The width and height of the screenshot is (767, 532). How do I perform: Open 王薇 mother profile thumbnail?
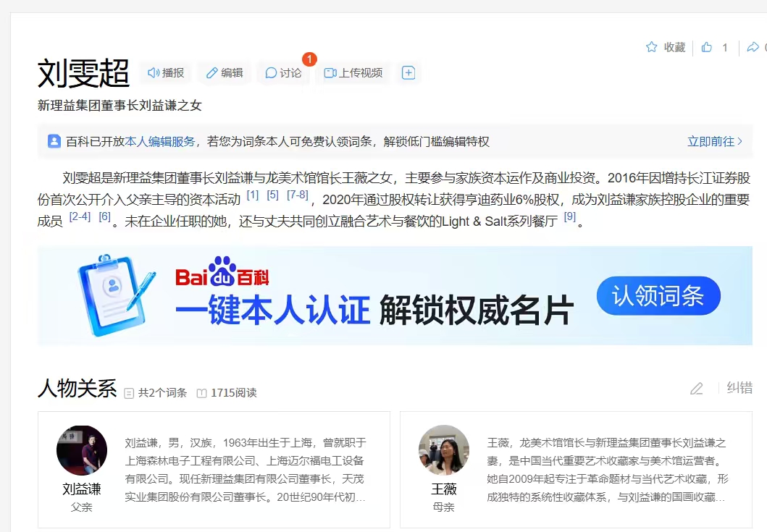444,450
